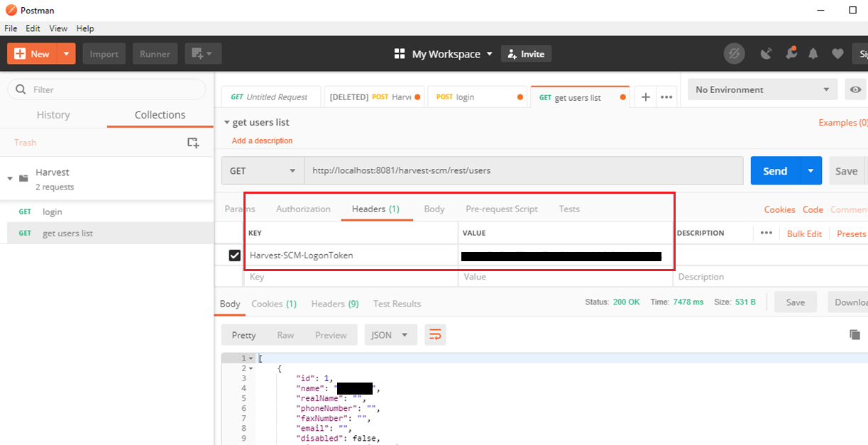Open the GET method dropdown
Viewport: 868px width, 445px height.
coord(263,171)
